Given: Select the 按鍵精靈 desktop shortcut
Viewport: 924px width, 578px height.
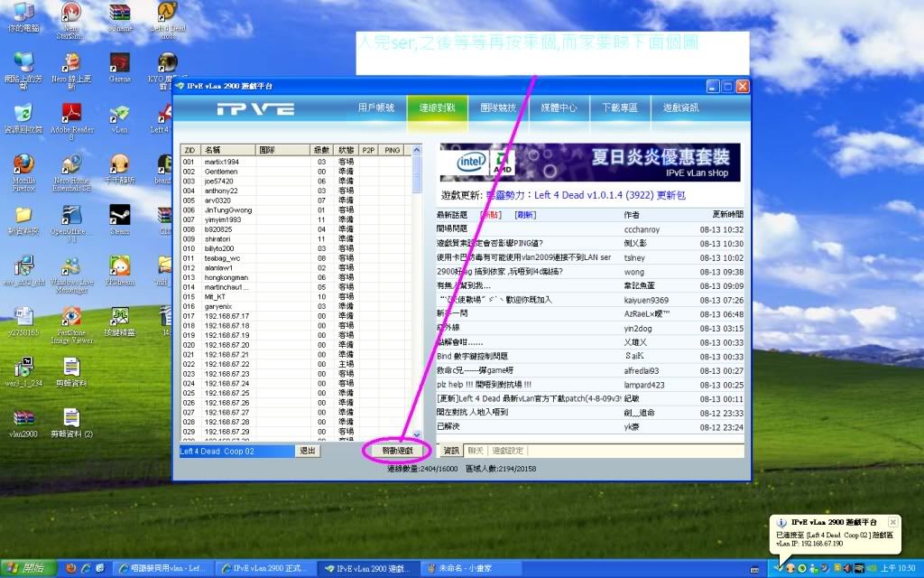Looking at the screenshot, I should [120, 322].
